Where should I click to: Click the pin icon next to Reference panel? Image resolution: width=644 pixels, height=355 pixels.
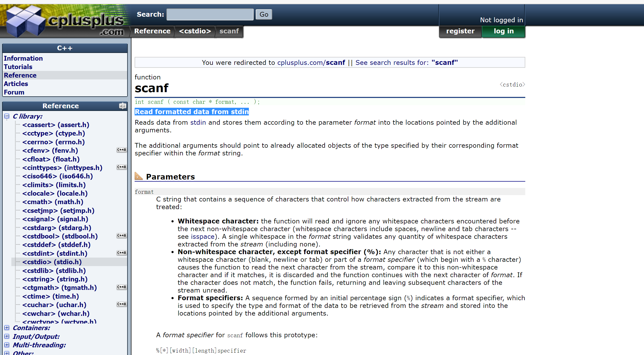pos(123,106)
